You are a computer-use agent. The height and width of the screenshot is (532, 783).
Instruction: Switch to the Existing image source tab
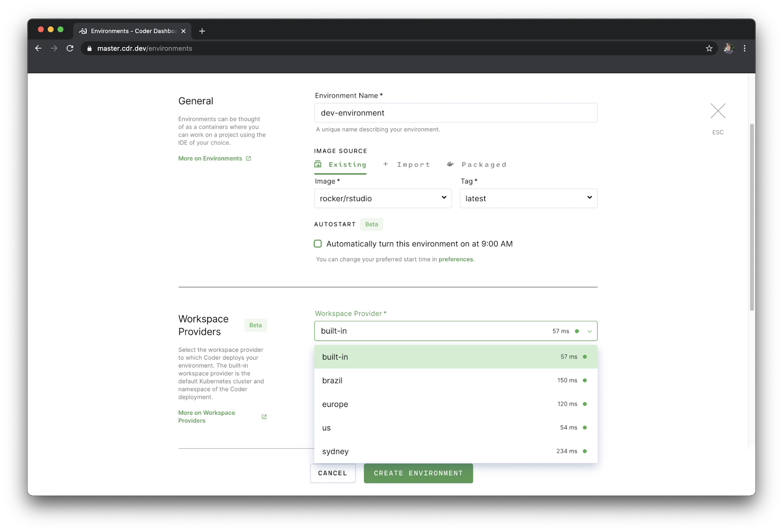340,165
